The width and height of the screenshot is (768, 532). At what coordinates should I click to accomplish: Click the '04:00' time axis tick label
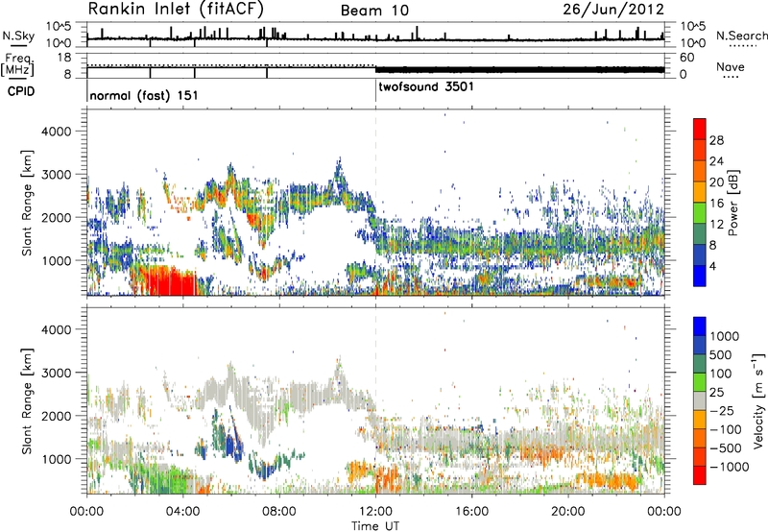(x=183, y=512)
